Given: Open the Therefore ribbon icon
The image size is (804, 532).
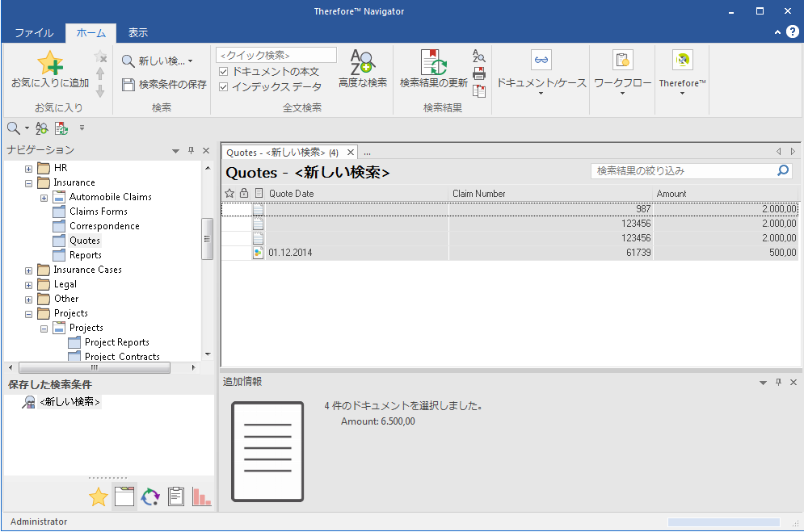Looking at the screenshot, I should (683, 61).
